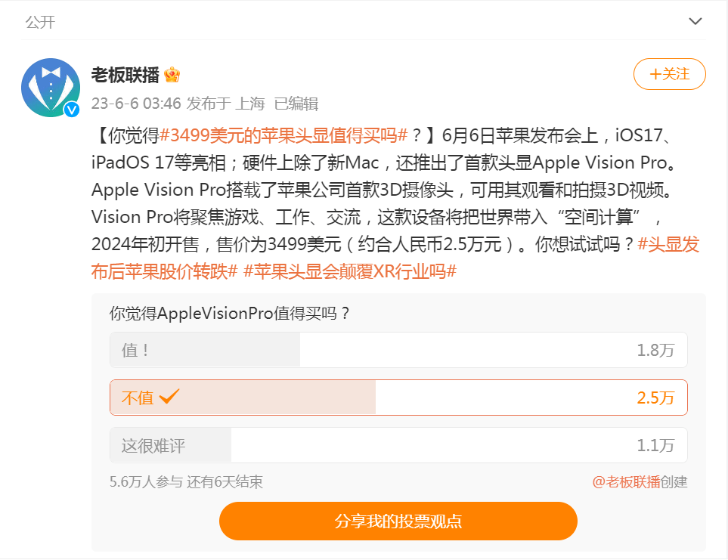
Task: Select the 值！ poll option
Action: [398, 350]
